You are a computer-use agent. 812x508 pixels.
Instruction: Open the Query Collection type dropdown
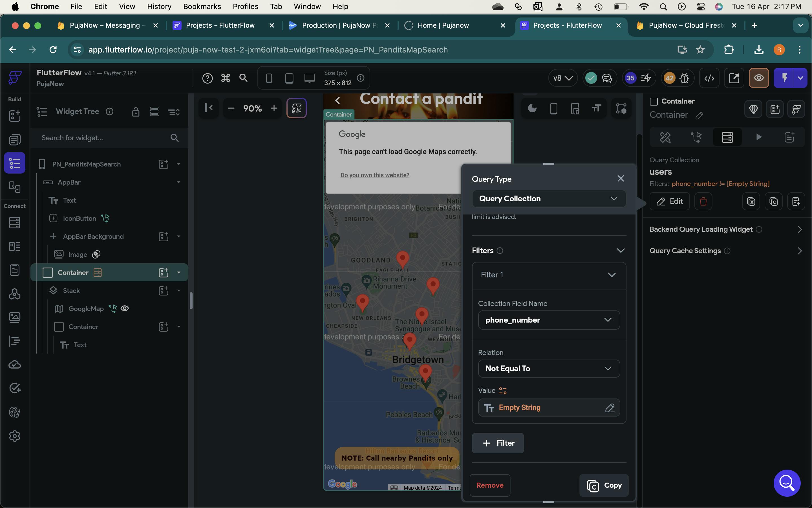tap(549, 199)
